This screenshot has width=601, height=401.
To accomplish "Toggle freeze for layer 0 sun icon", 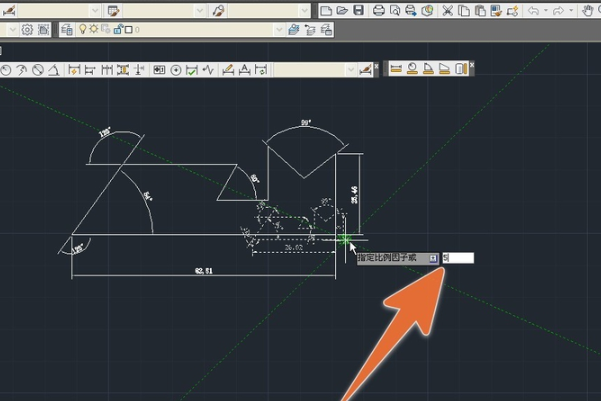I will (x=94, y=29).
